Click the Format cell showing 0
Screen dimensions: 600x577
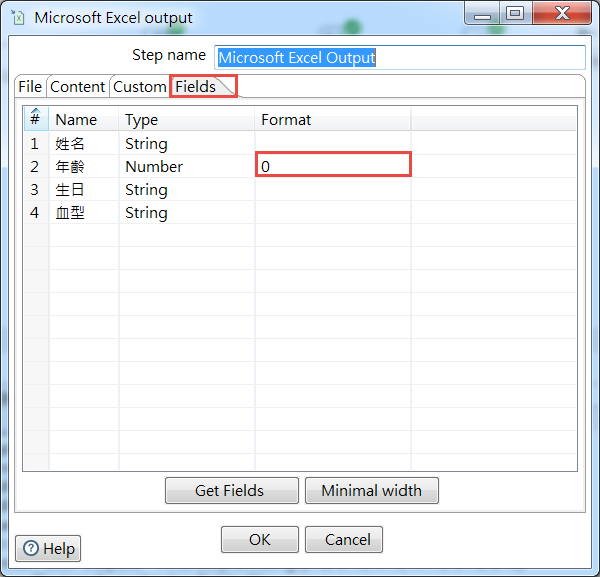coord(333,165)
